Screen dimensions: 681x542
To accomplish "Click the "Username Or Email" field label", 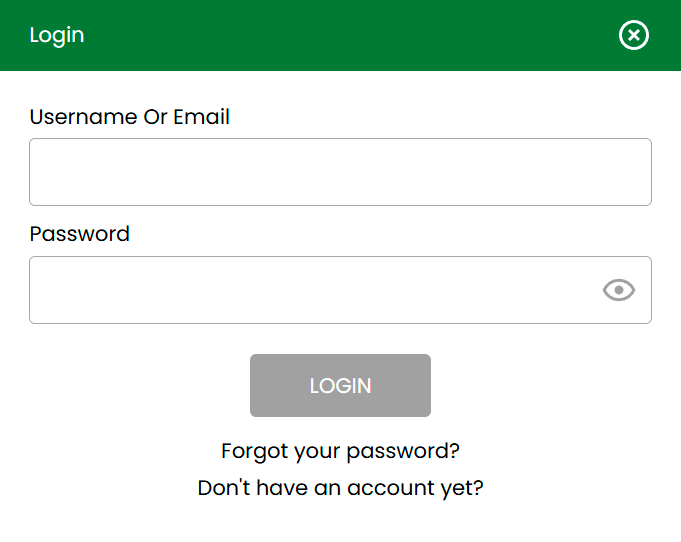I will point(130,117).
